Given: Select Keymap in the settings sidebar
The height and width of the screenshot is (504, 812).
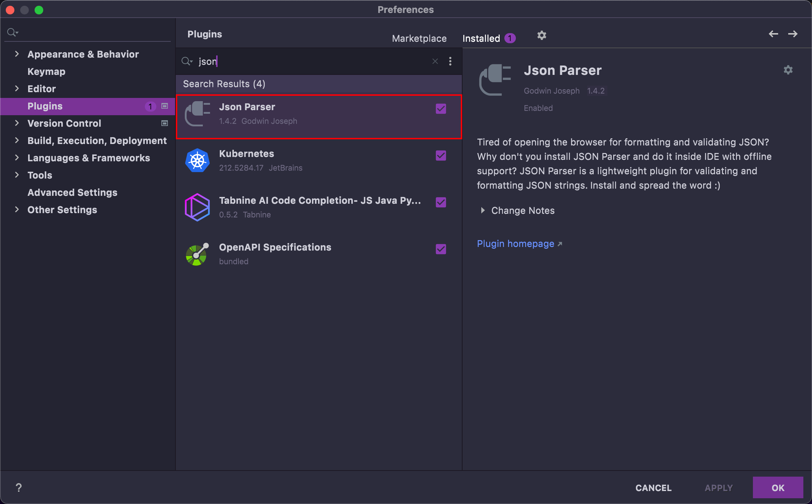Looking at the screenshot, I should [x=46, y=72].
